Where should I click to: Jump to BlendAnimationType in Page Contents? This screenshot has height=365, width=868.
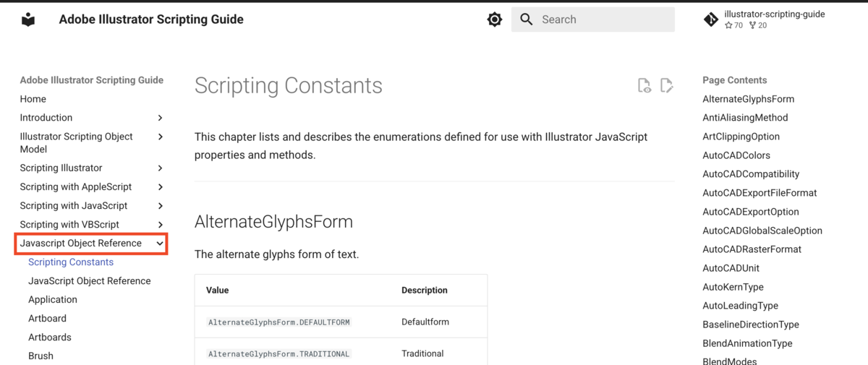pyautogui.click(x=747, y=343)
